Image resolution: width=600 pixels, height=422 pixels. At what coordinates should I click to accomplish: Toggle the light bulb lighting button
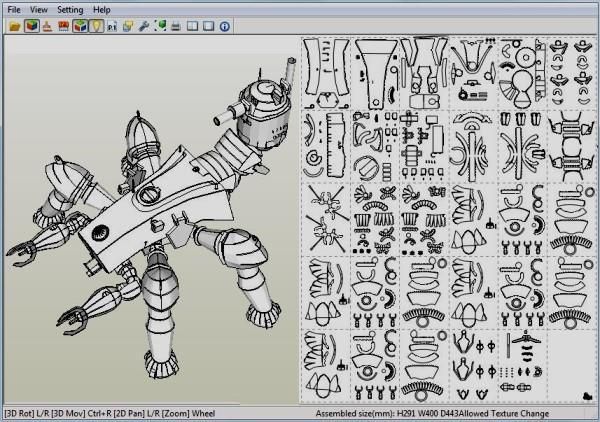coord(96,26)
